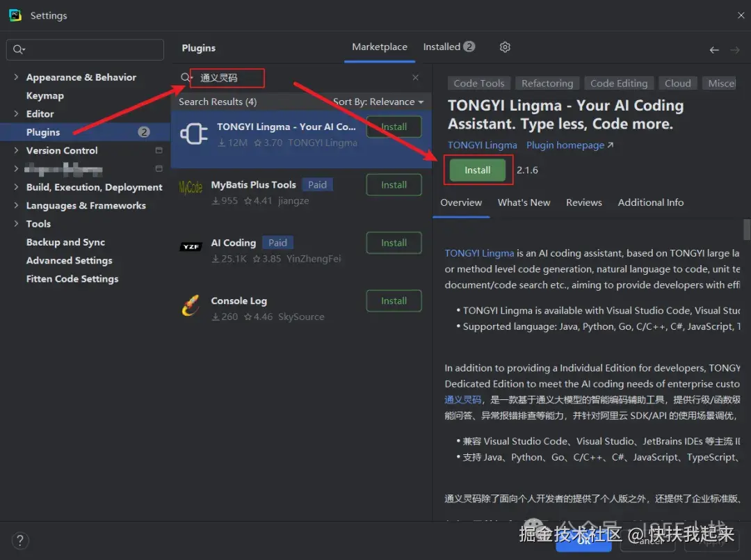
Task: Open the help question mark button
Action: (x=20, y=541)
